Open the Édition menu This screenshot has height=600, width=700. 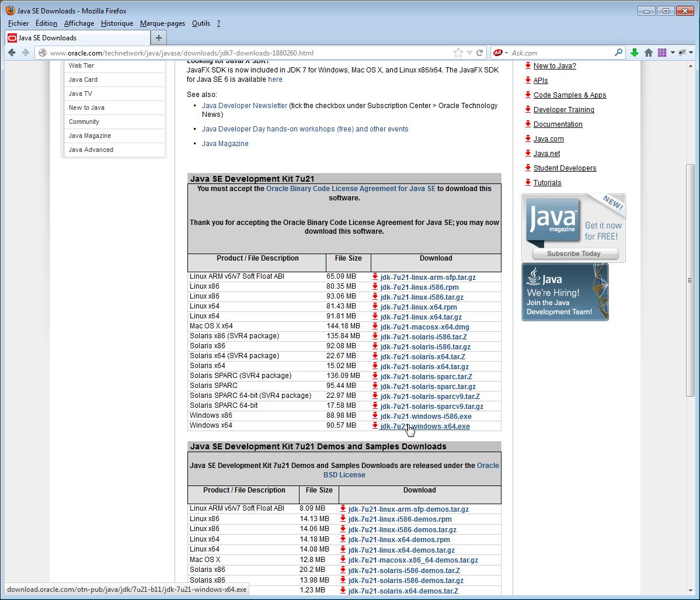(47, 23)
